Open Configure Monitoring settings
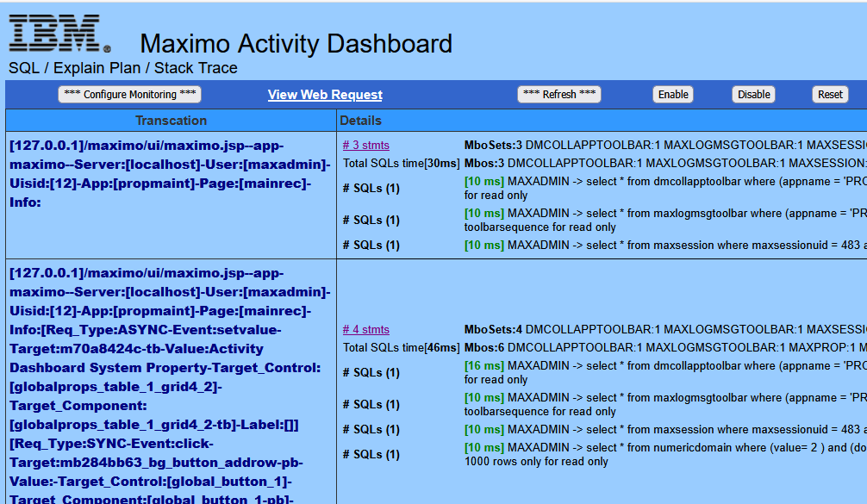Screen dimensions: 867x504 click(x=129, y=95)
